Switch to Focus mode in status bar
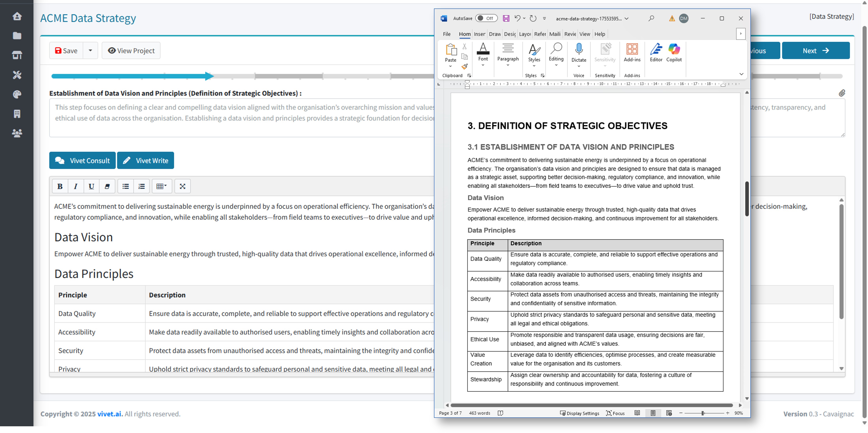Image resolution: width=868 pixels, height=433 pixels. point(615,413)
